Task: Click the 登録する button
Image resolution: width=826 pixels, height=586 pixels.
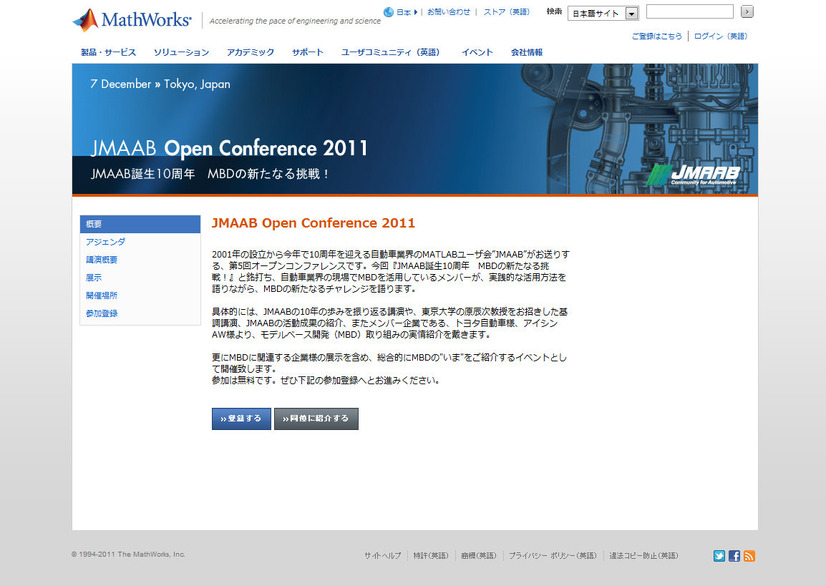Action: click(241, 418)
